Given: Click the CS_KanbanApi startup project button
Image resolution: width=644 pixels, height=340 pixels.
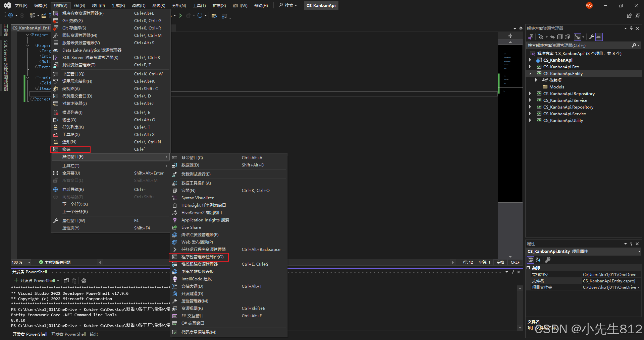Looking at the screenshot, I should 321,5.
